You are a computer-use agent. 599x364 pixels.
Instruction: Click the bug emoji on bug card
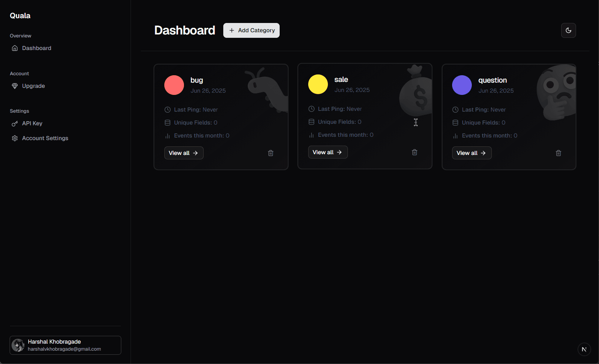[x=267, y=90]
